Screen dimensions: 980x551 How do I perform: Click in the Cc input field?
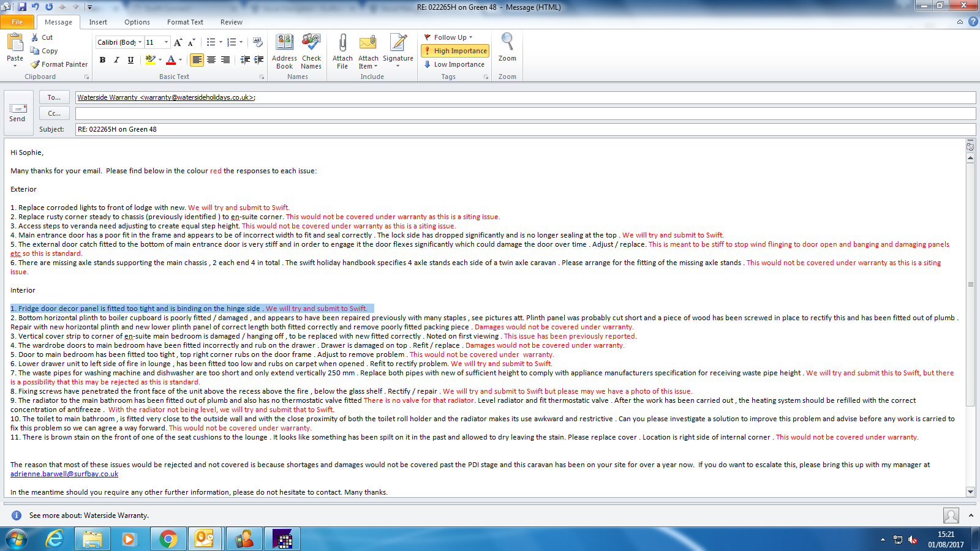[x=526, y=113]
